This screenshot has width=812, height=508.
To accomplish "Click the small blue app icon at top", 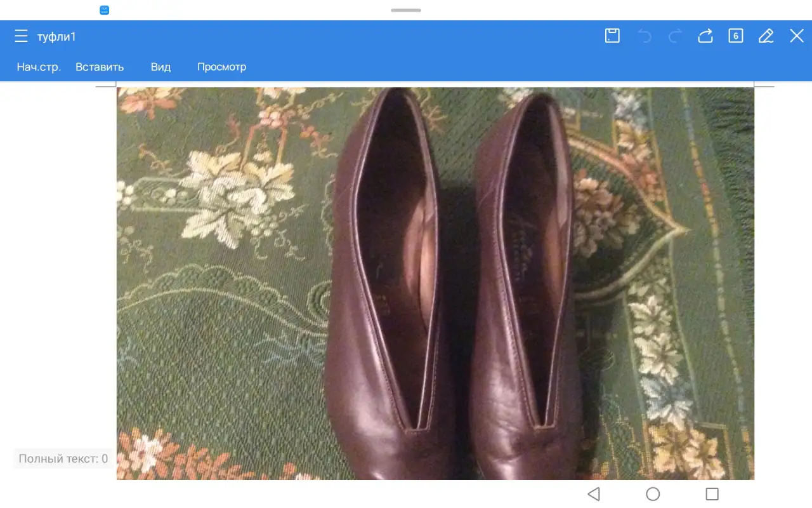I will 105,10.
